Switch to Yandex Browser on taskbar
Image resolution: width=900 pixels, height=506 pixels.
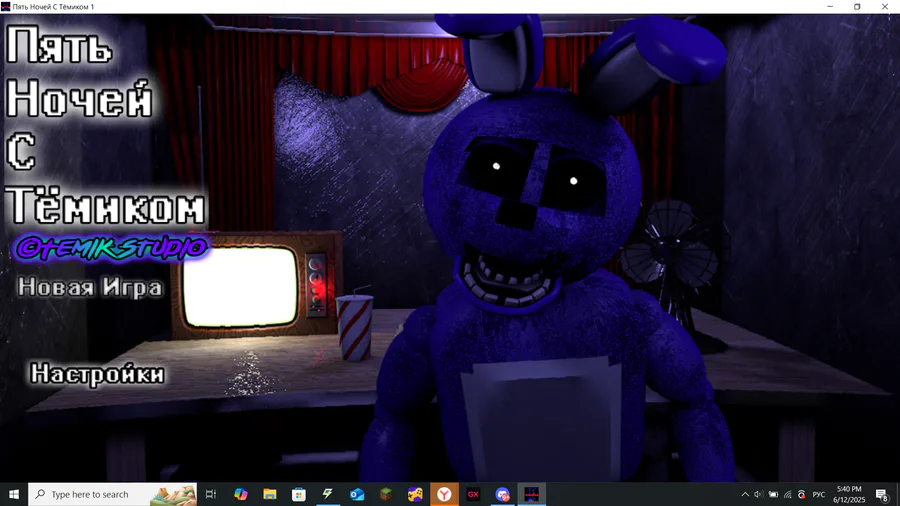click(x=444, y=494)
